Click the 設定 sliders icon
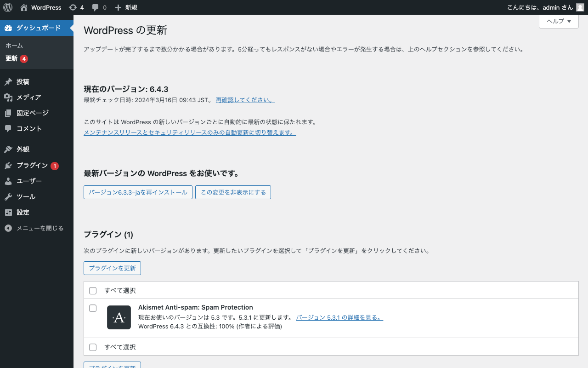The width and height of the screenshot is (588, 368). 8,213
